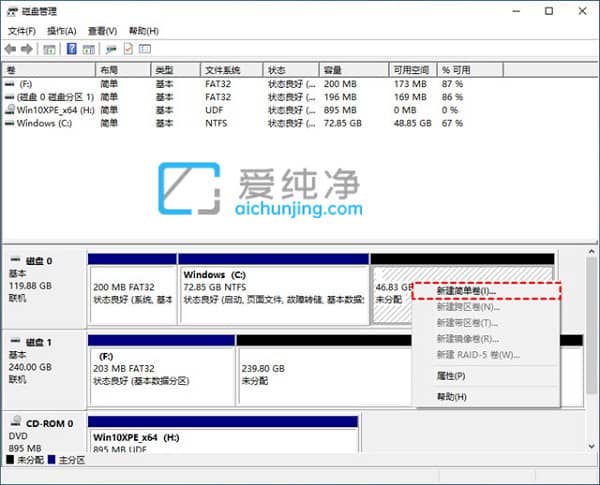Click the disc icon of Win10XPE_x64 (H:) row
The image size is (600, 485).
click(x=10, y=109)
